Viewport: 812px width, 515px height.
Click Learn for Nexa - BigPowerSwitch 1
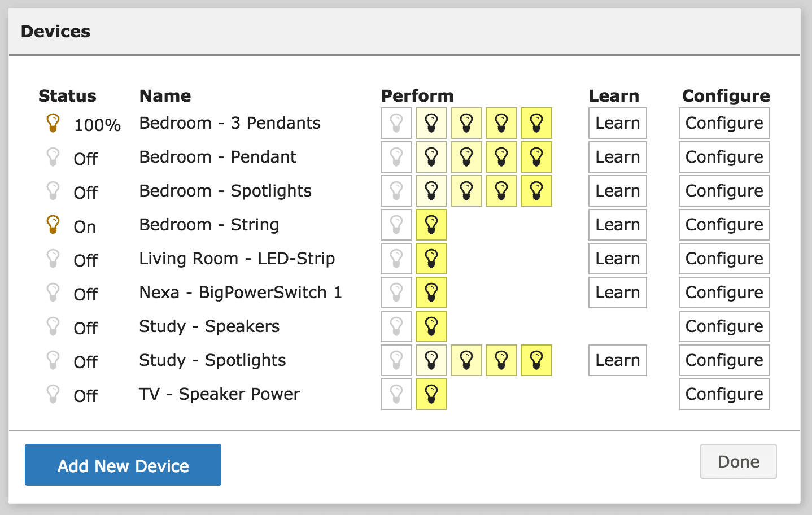(x=617, y=293)
